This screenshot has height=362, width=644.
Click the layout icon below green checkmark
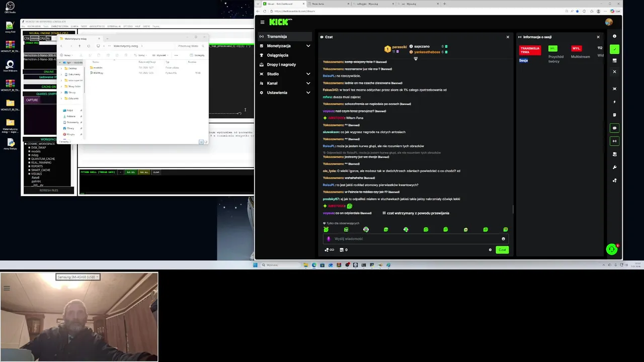coord(614,60)
